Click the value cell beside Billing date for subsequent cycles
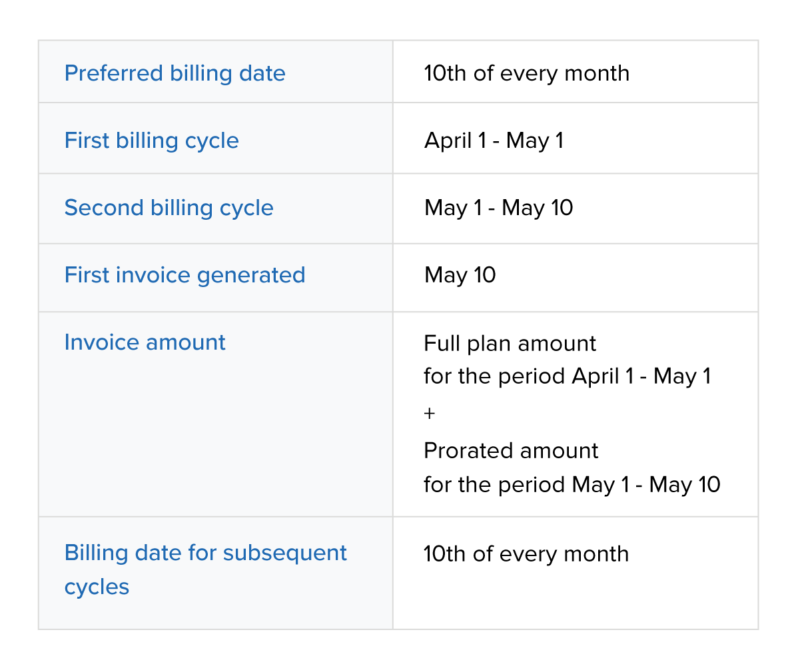 [x=575, y=573]
